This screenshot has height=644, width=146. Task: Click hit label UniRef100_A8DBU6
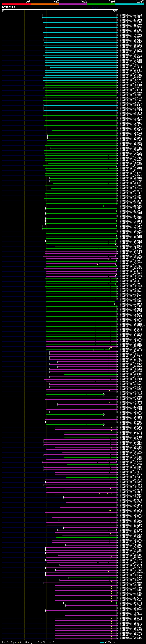(131, 347)
